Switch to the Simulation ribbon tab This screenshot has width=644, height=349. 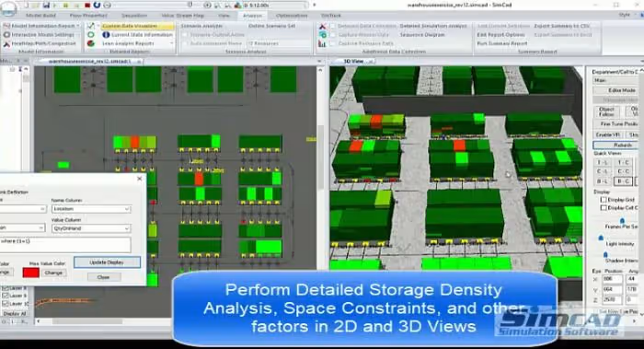(x=134, y=16)
